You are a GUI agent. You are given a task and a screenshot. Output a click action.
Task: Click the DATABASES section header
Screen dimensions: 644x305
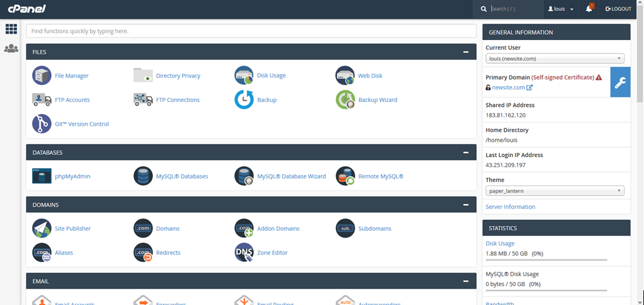[x=251, y=152]
